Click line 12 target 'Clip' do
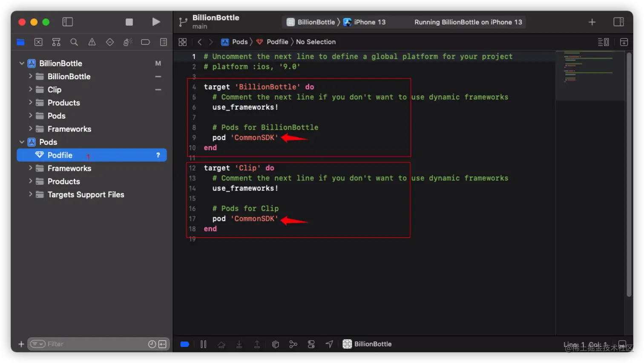This screenshot has width=644, height=363. [239, 168]
